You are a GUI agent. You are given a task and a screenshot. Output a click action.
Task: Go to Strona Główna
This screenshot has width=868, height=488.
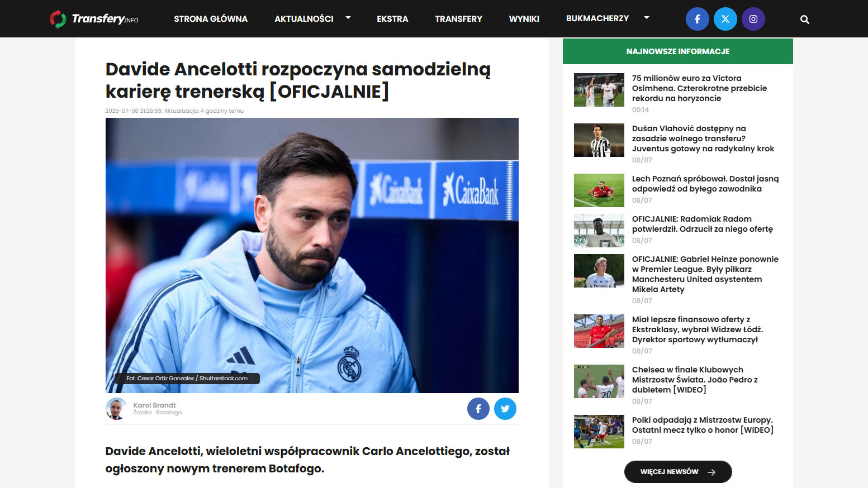coord(211,19)
